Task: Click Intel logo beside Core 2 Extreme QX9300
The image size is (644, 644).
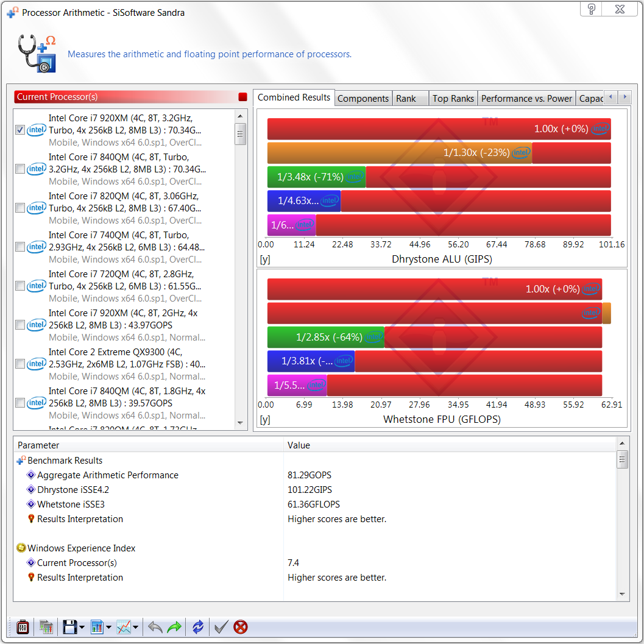Action: pos(37,364)
